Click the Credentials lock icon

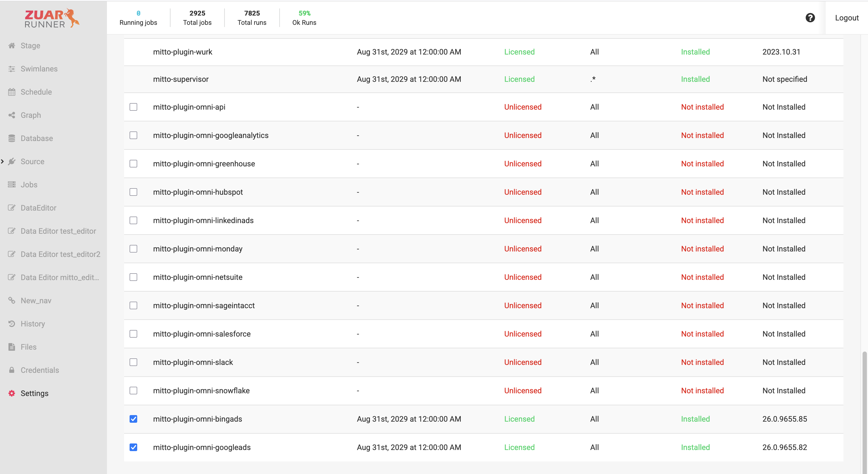point(12,370)
